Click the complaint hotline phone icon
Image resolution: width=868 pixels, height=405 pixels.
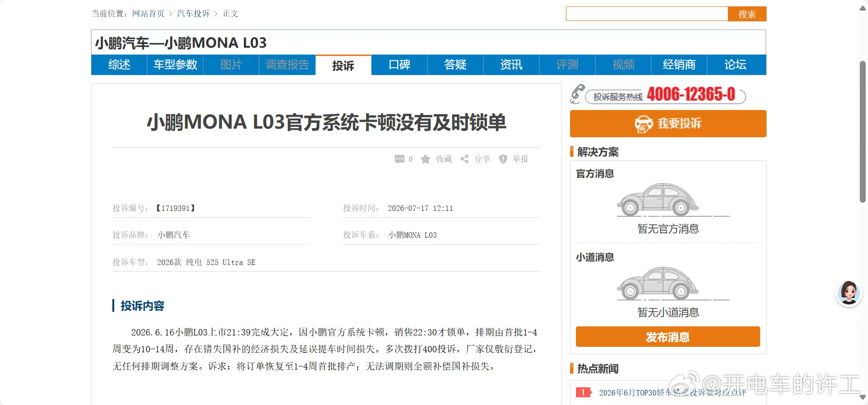(577, 94)
